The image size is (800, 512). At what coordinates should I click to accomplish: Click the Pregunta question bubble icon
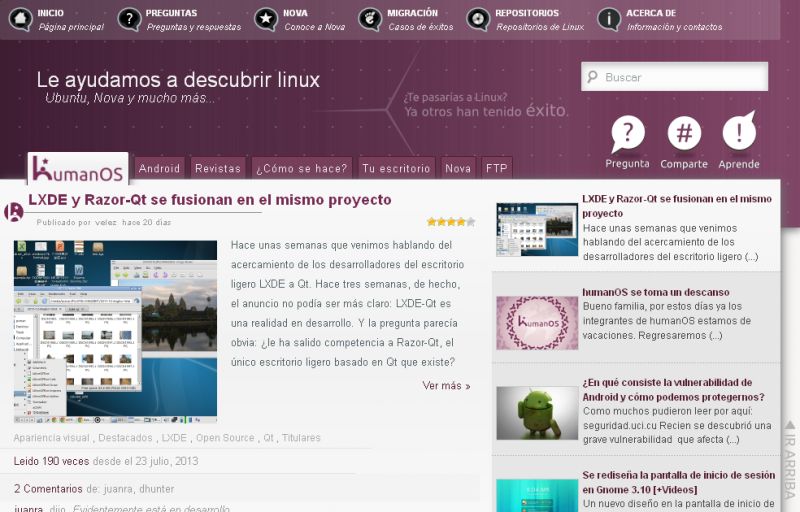(x=628, y=134)
